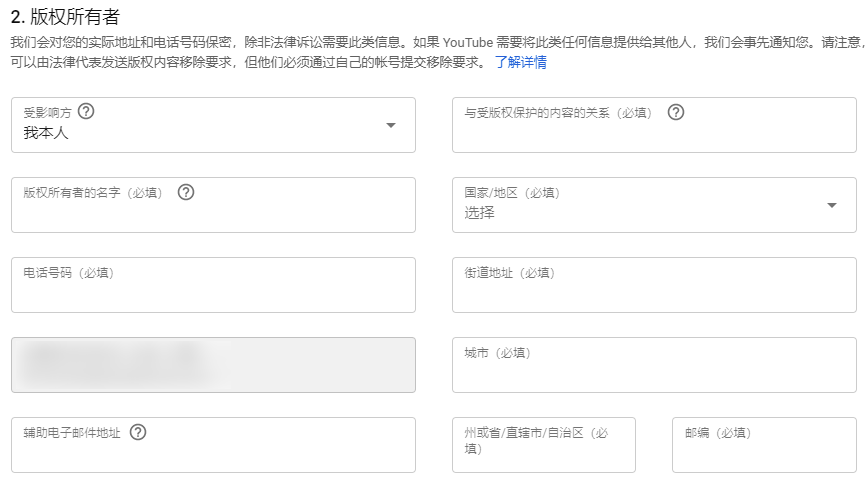
Task: Click the greyed-out blurred email field
Action: (213, 365)
